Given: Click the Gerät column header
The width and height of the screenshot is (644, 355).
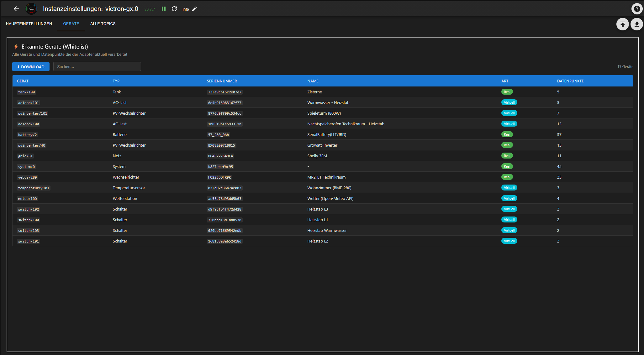Looking at the screenshot, I should click(23, 81).
